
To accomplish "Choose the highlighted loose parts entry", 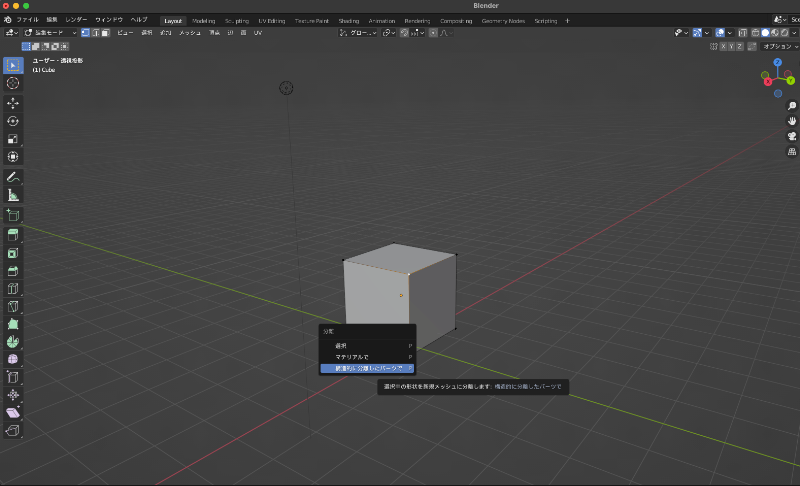I will point(367,368).
